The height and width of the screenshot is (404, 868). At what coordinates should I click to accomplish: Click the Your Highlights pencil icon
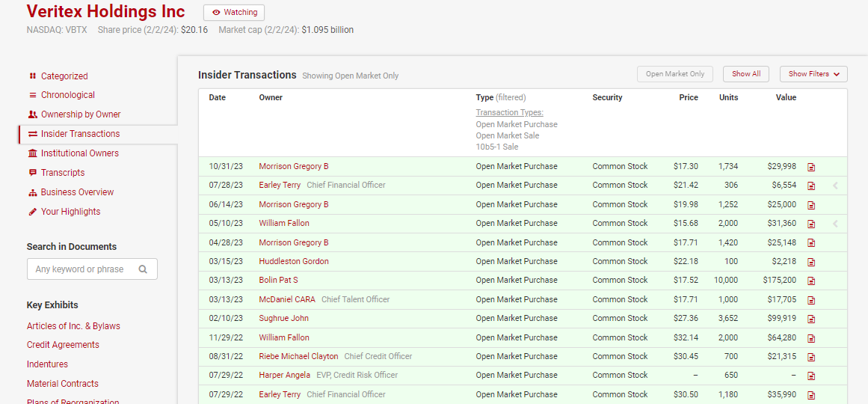pyautogui.click(x=33, y=212)
